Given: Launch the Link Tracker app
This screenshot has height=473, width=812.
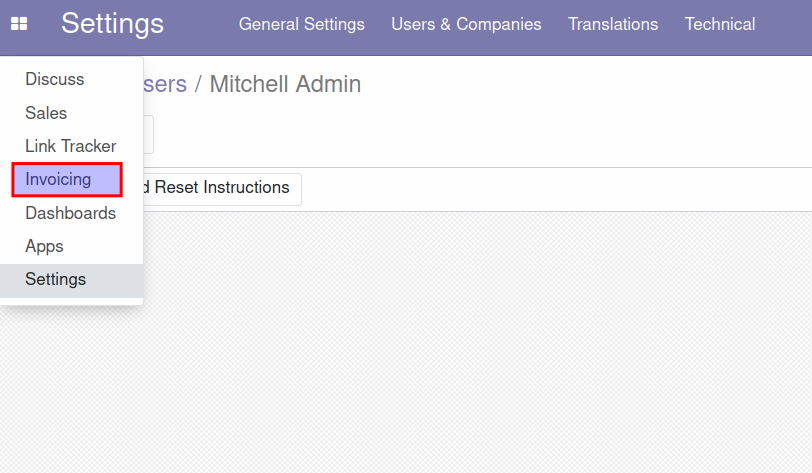Looking at the screenshot, I should (x=71, y=146).
